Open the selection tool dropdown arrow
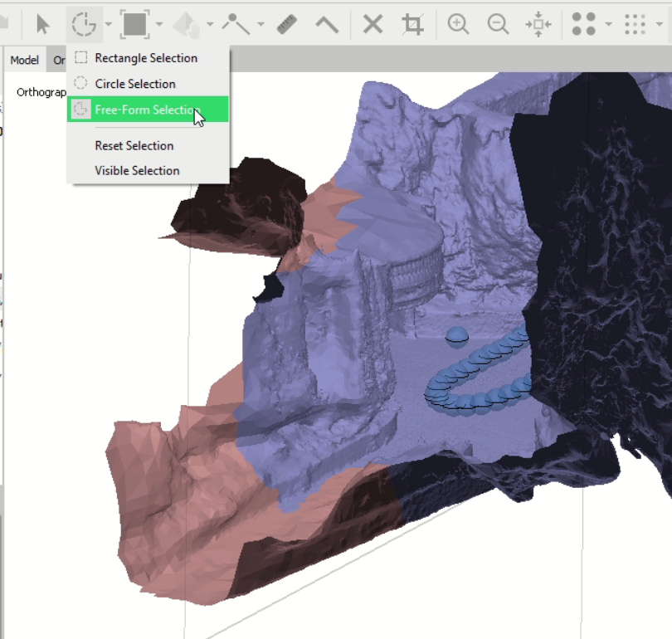Viewport: 672px width, 639px height. click(x=109, y=24)
